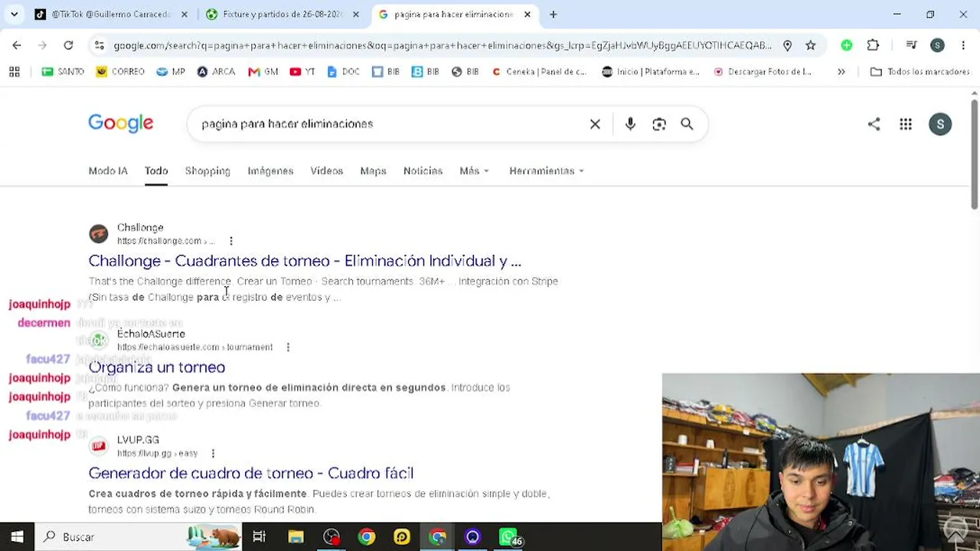Switch to the Shopping results tab
The height and width of the screenshot is (551, 980).
(207, 171)
